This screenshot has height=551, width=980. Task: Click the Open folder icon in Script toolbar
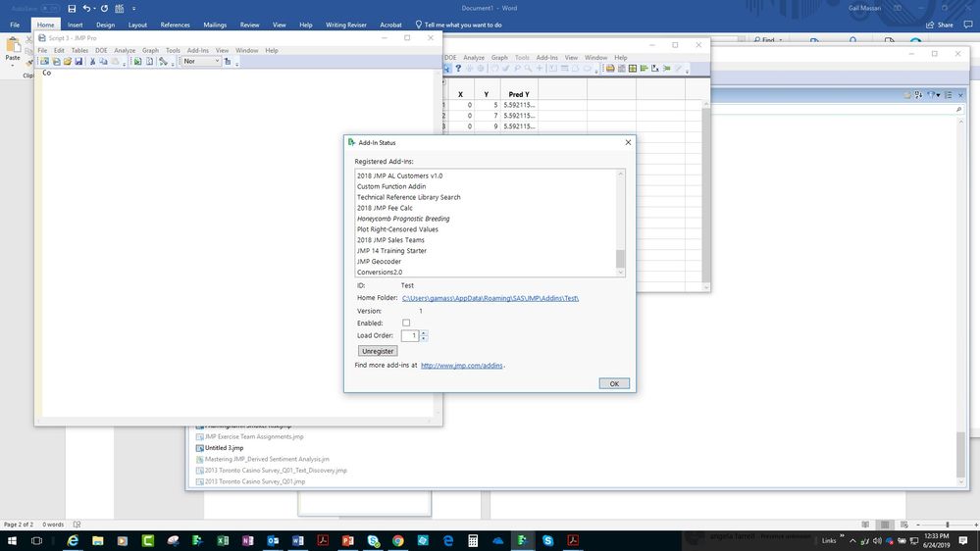(x=67, y=61)
